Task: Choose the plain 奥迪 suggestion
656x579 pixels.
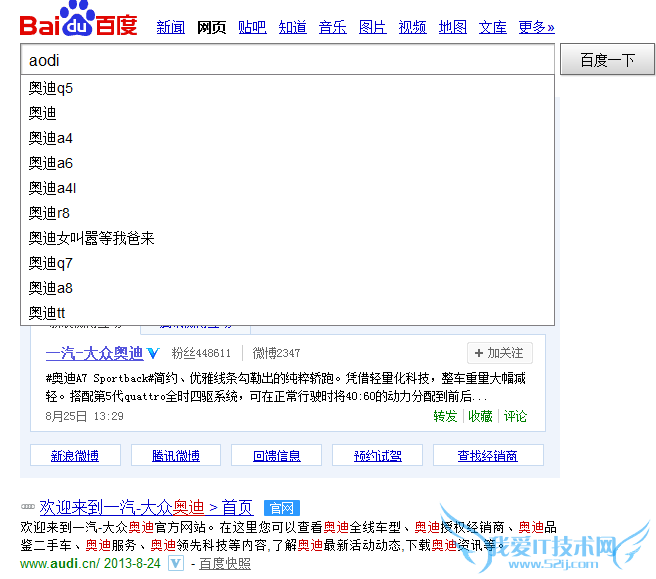Action: [287, 113]
